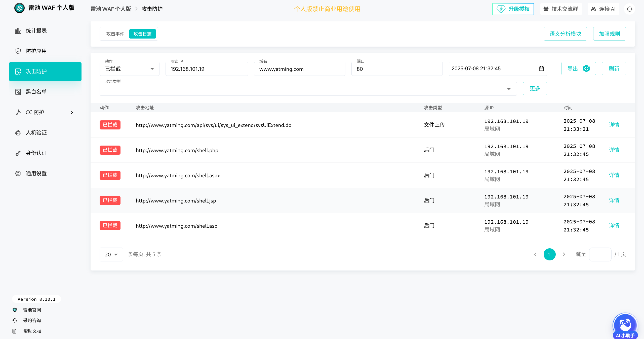Click the export button

pos(578,69)
